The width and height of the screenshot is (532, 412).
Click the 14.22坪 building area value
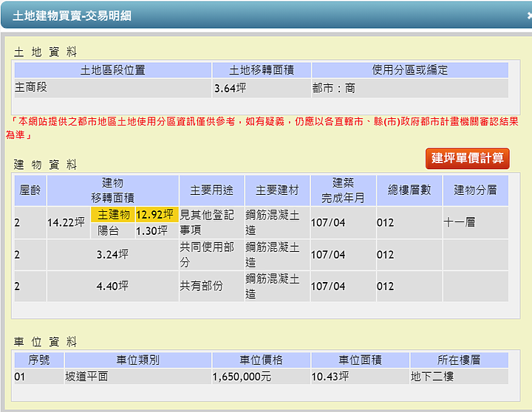point(66,222)
